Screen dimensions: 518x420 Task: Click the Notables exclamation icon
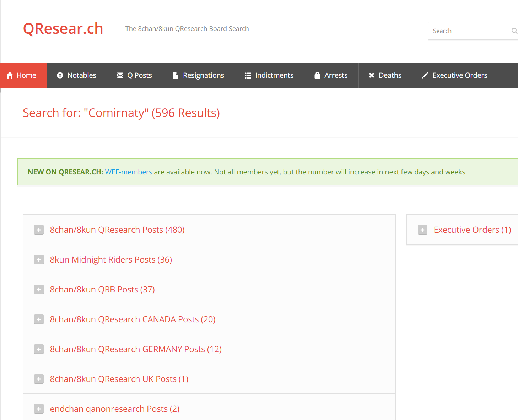(60, 75)
